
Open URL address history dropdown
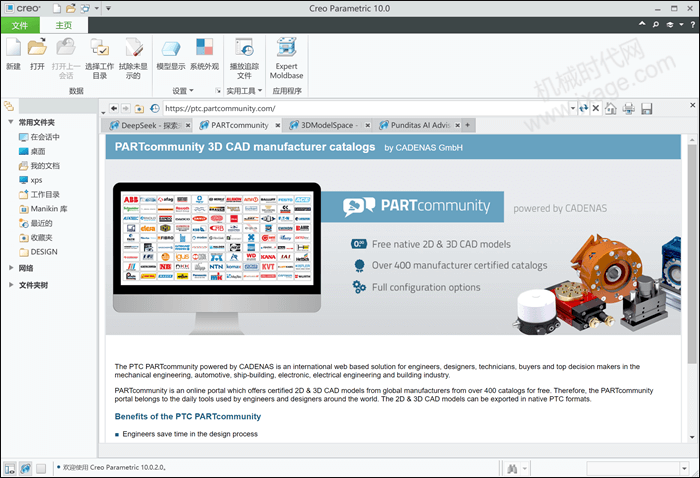(573, 108)
